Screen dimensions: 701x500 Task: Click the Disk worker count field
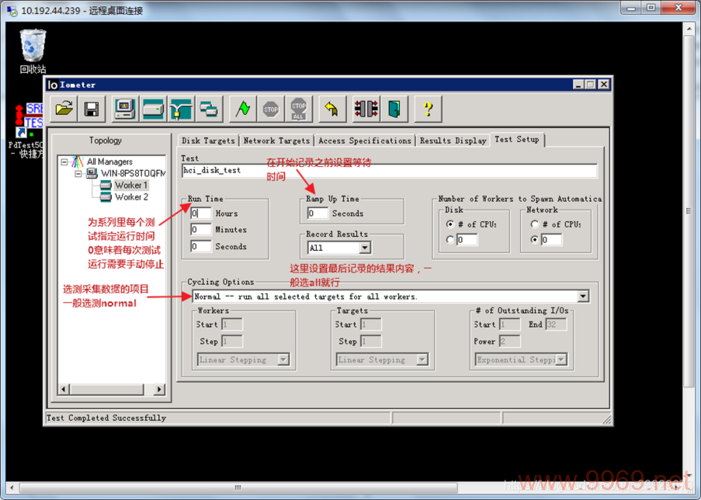[x=467, y=240]
